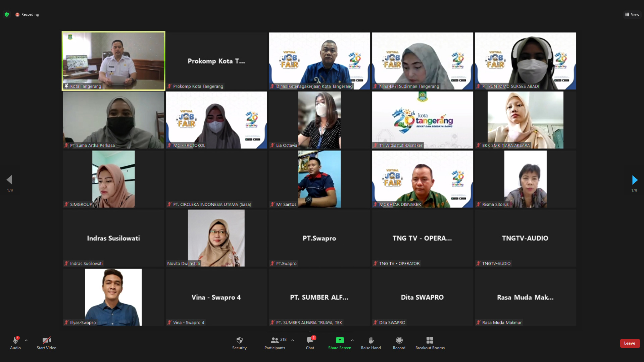
Task: Expand Share Screen options caret
Action: click(x=352, y=340)
